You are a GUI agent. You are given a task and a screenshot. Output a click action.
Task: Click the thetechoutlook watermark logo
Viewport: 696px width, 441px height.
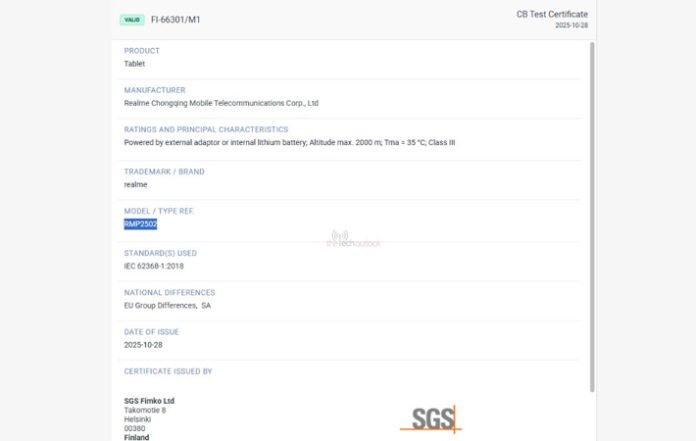coord(355,239)
